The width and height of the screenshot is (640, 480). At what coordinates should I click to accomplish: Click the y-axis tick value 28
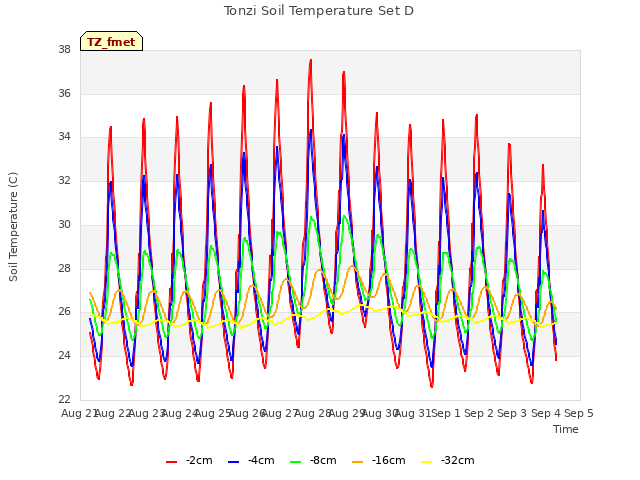click(x=64, y=268)
